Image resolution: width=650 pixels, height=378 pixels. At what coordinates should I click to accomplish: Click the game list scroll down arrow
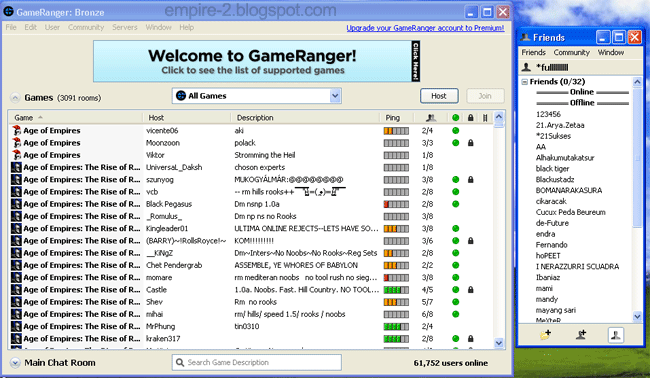tap(499, 343)
